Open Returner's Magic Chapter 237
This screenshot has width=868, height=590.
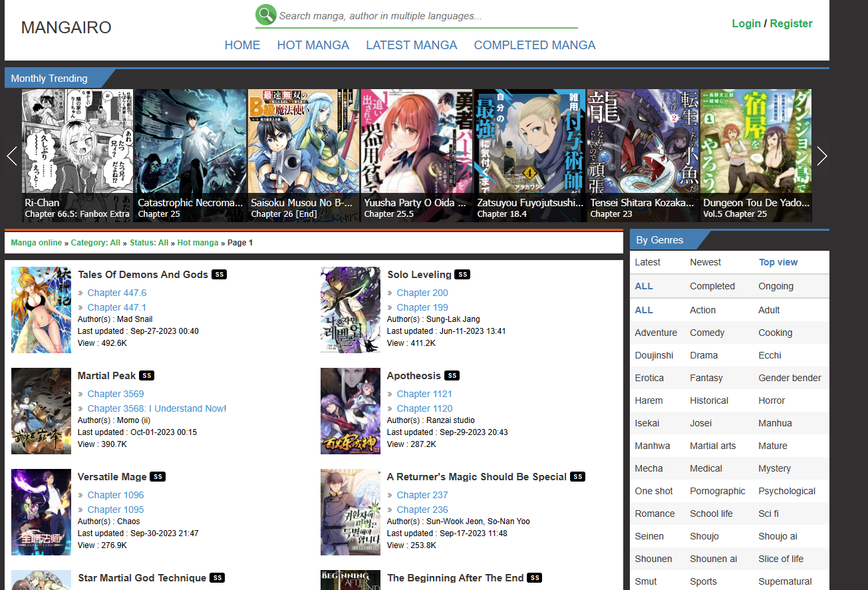click(x=422, y=495)
